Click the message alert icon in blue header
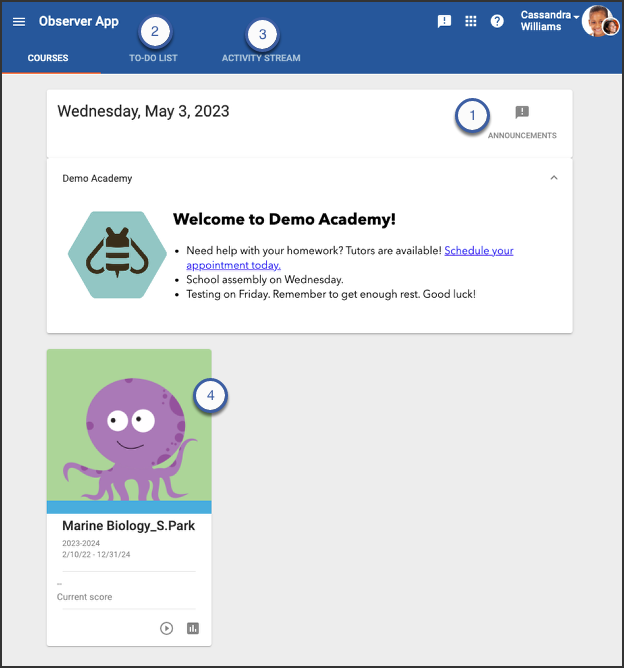624x668 pixels. [x=445, y=21]
